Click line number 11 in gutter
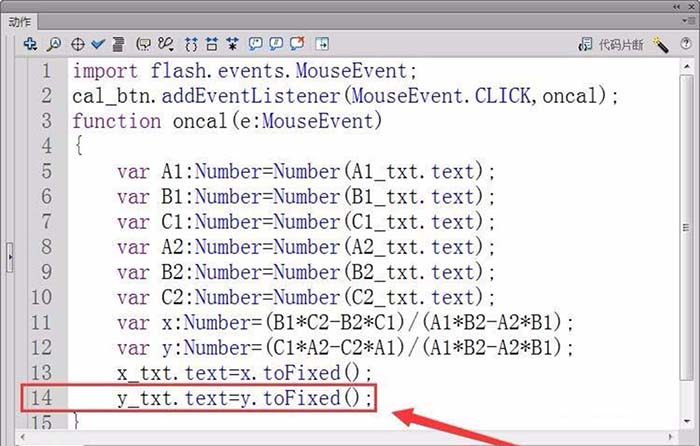The width and height of the screenshot is (700, 446). click(x=41, y=322)
